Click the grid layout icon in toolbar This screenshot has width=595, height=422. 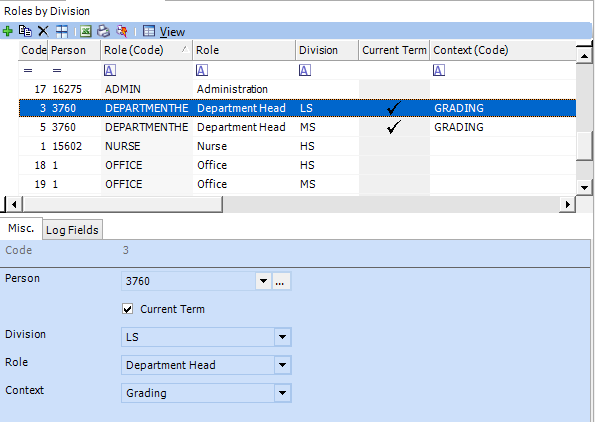(x=62, y=31)
